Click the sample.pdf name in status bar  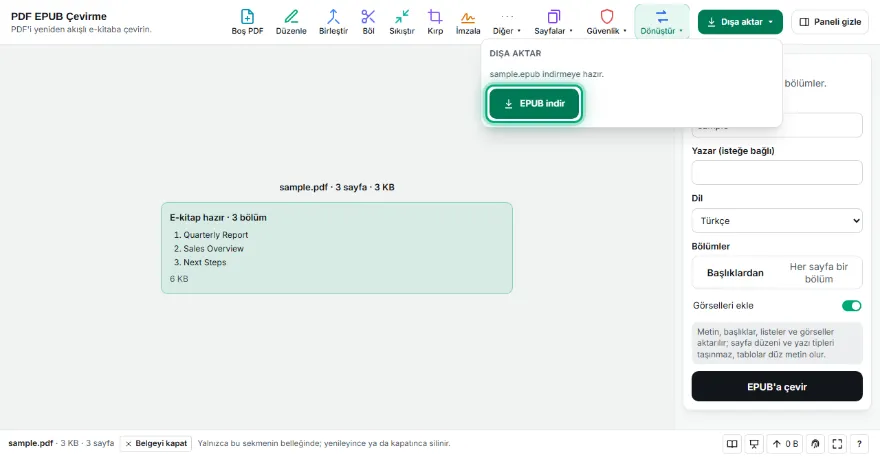tap(30, 443)
